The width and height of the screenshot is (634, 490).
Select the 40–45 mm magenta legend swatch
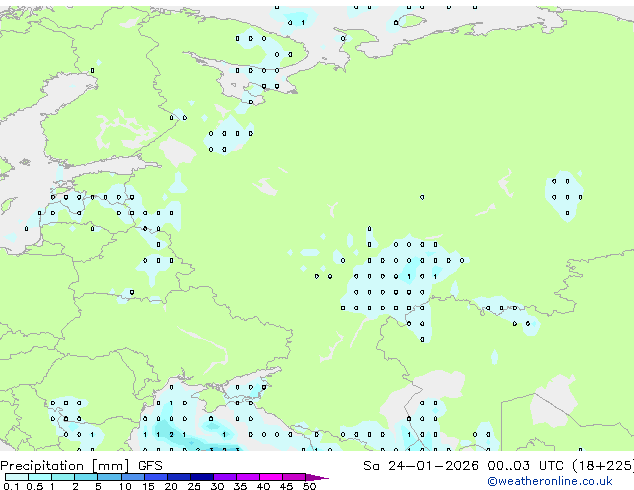(x=271, y=477)
